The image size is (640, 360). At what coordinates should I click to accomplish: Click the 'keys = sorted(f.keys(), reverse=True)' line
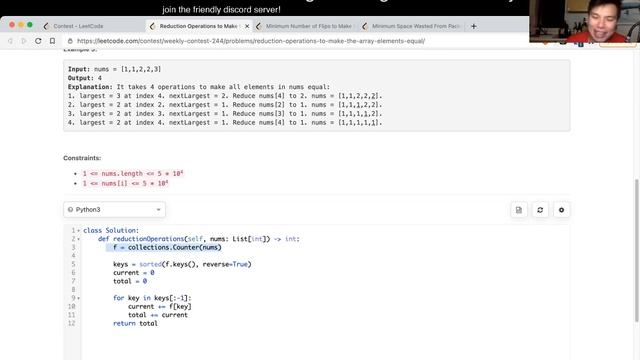(x=182, y=264)
